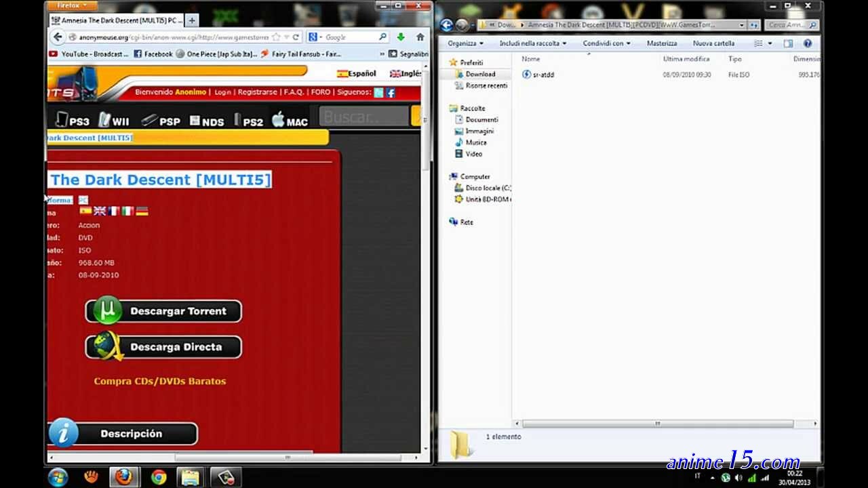Click the Twitter follow icon
Viewport: 868px width, 488px height.
378,93
